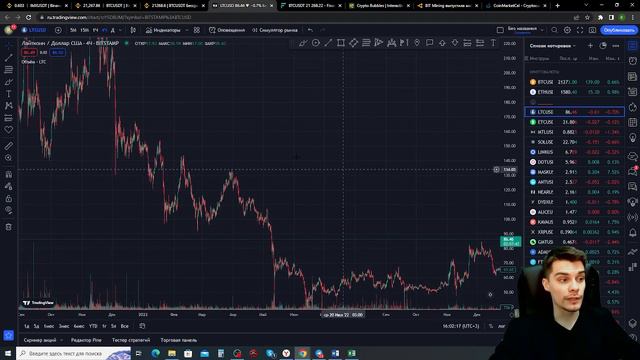Toggle percent scale button

click(491, 326)
